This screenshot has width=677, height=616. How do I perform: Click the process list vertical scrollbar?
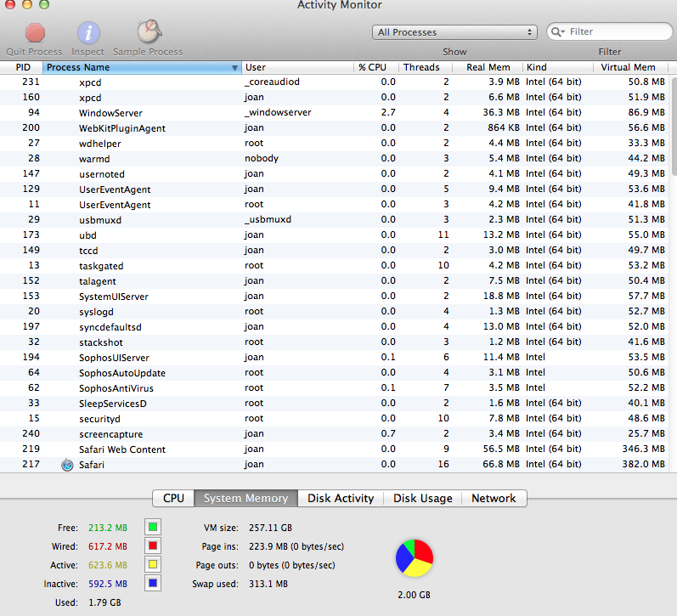[674, 127]
